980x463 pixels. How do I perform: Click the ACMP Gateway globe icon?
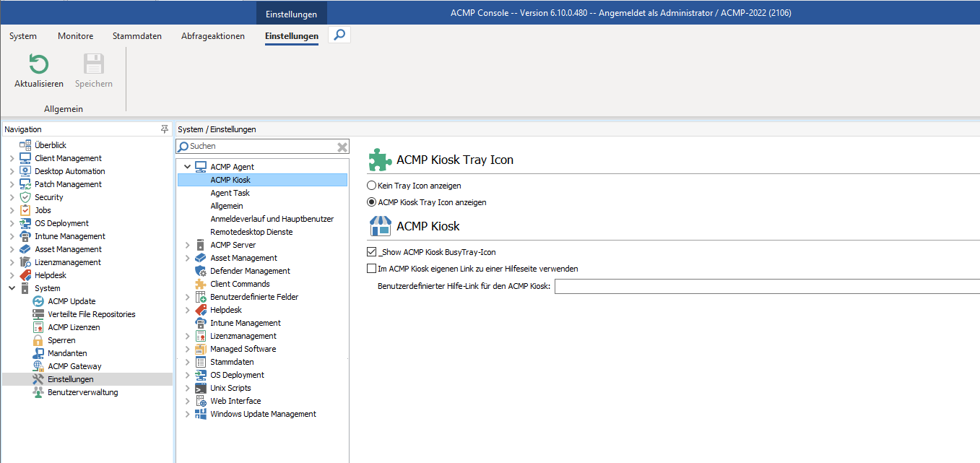coord(38,366)
